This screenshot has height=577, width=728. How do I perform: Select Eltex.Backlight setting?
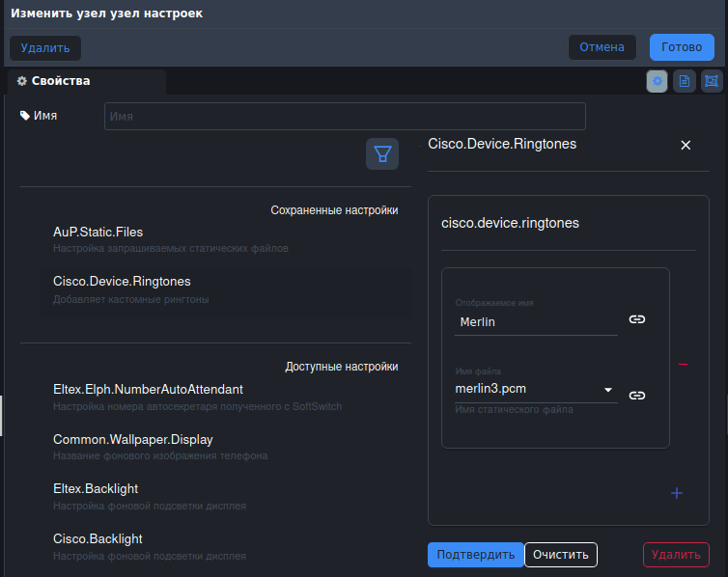pos(226,497)
